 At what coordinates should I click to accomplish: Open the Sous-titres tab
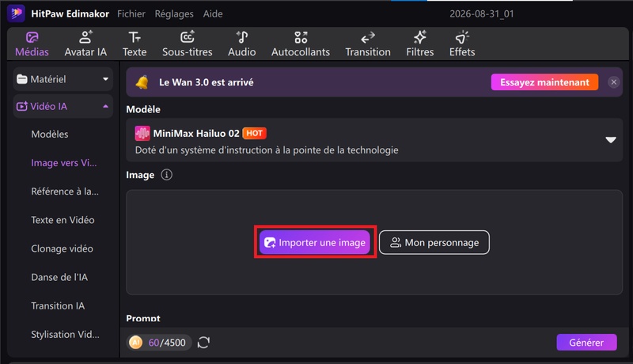pos(188,44)
